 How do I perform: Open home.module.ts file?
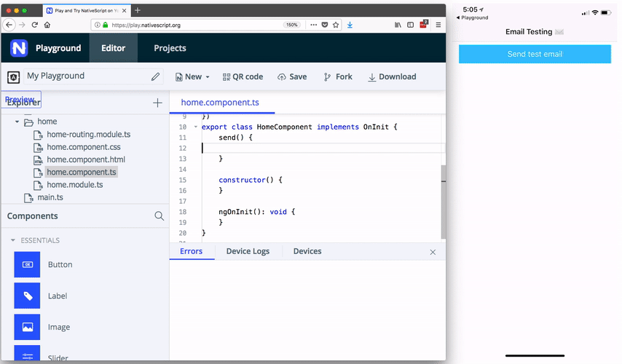tap(74, 185)
